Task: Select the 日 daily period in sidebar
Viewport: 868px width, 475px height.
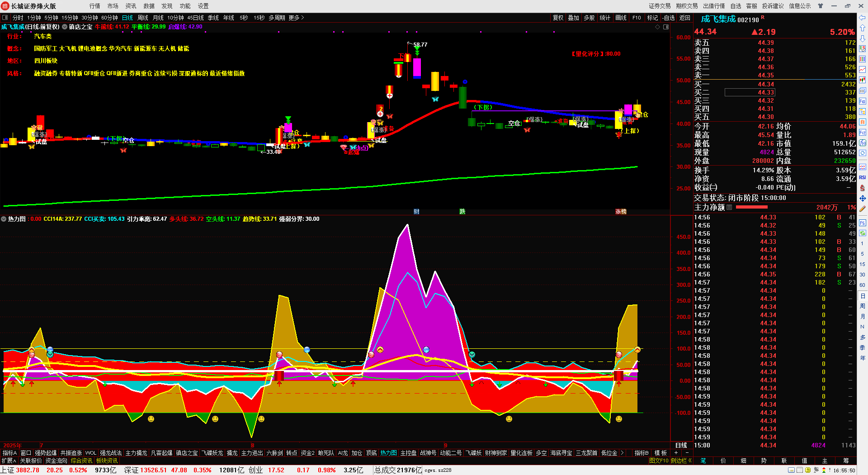Action: (x=863, y=296)
